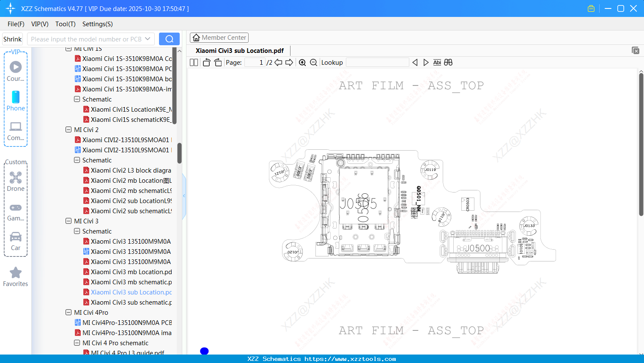Select the Phone category in the VIP sidebar
The height and width of the screenshot is (363, 644).
coord(16,101)
